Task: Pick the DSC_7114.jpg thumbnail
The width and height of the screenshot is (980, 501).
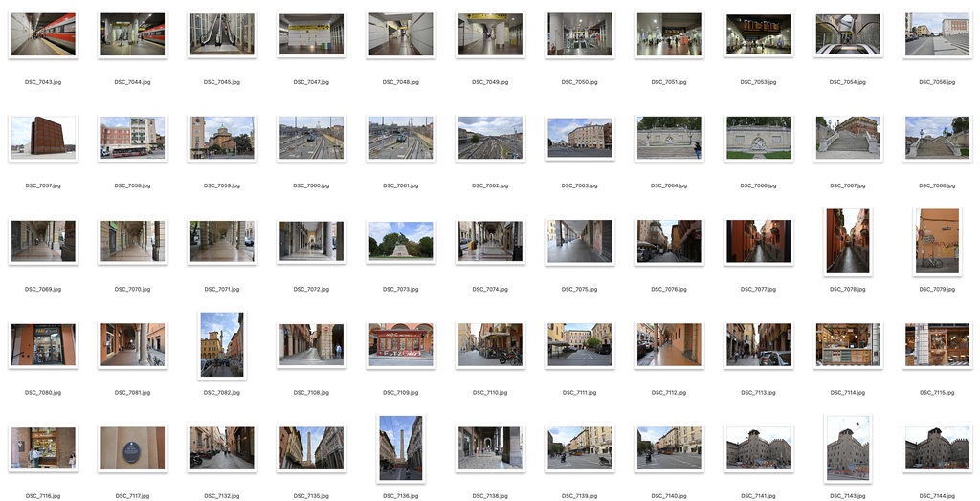Action: [848, 345]
